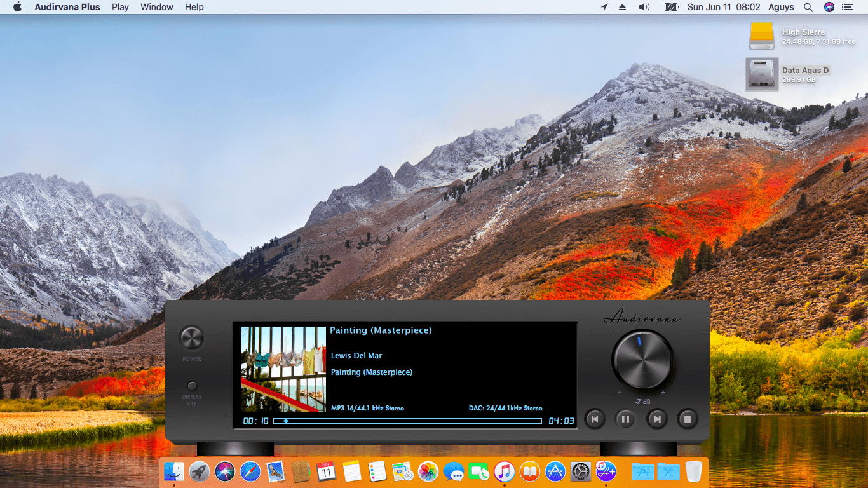Open Notes app in dock
This screenshot has width=868, height=488.
pyautogui.click(x=352, y=471)
